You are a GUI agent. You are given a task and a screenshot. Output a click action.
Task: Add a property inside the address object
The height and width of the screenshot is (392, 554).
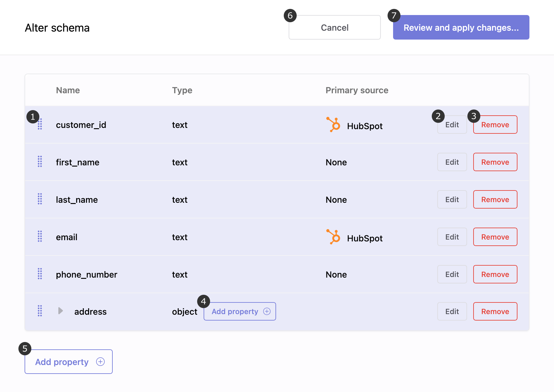tap(240, 311)
